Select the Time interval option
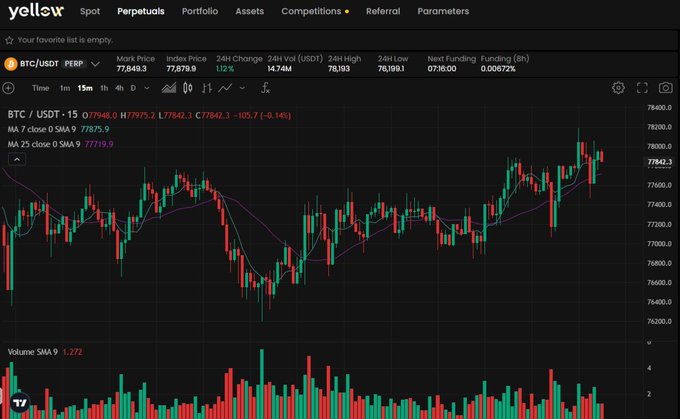The image size is (680, 419). (40, 88)
